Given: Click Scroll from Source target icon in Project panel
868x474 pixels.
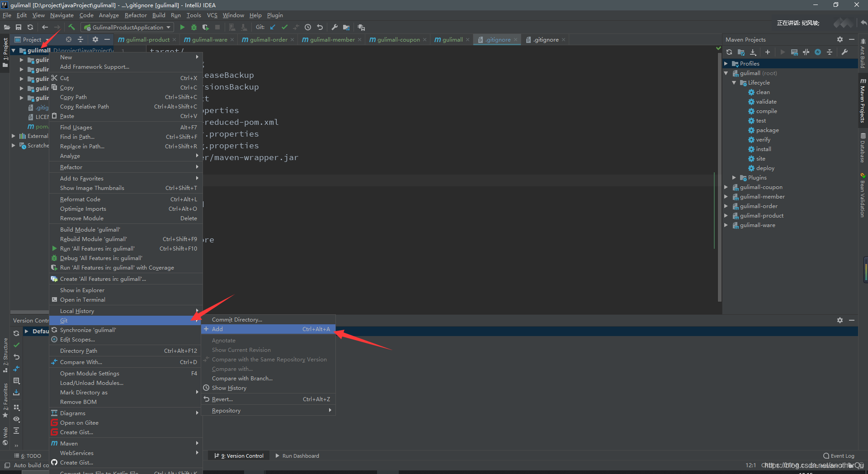Looking at the screenshot, I should point(69,39).
